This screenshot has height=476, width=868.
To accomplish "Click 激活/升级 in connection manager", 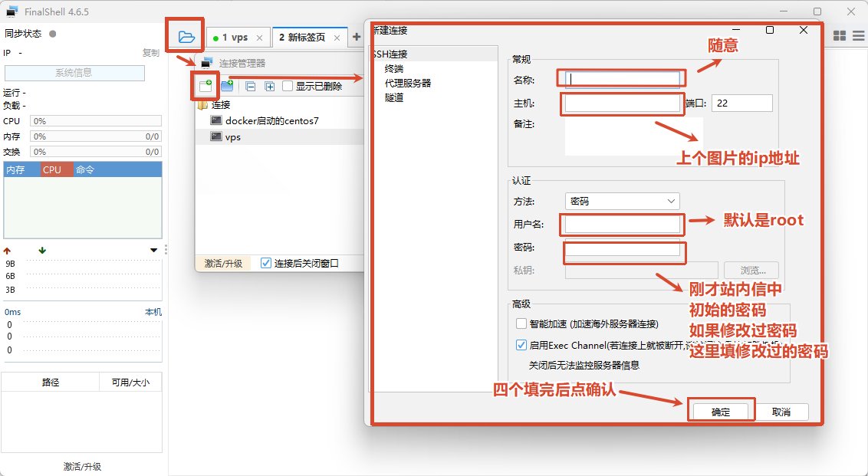I will tap(223, 264).
